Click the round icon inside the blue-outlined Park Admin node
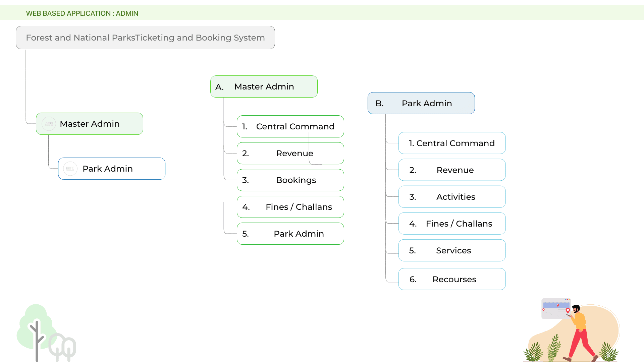Viewport: 644px width, 362px height. pyautogui.click(x=70, y=169)
